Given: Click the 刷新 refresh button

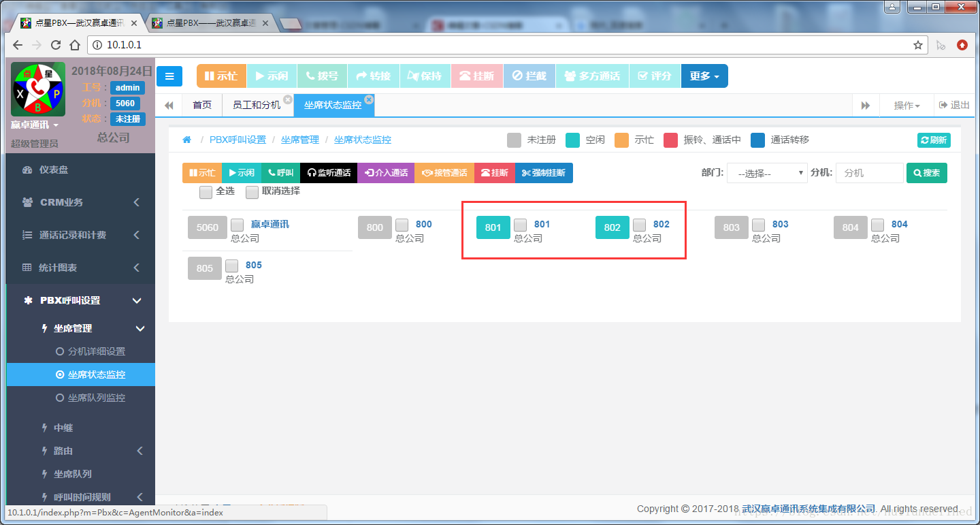Looking at the screenshot, I should point(934,140).
